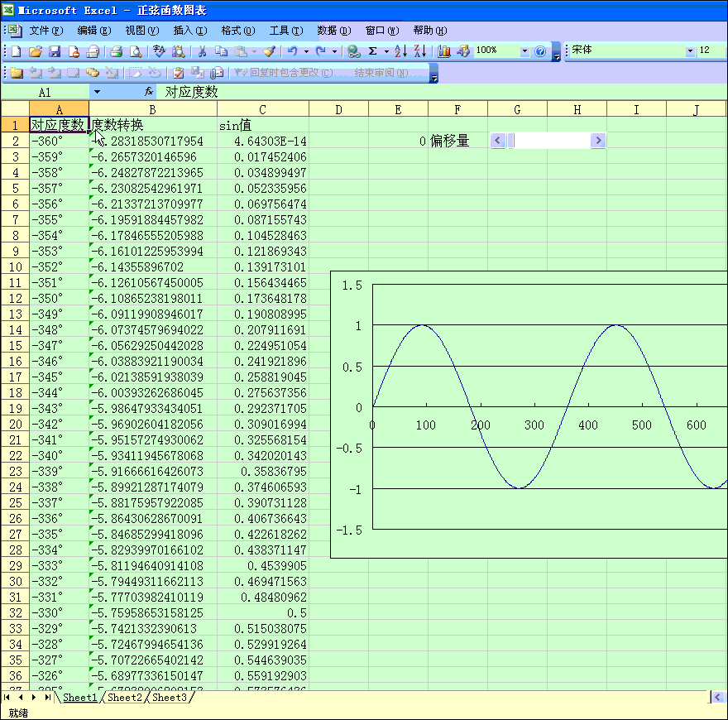
Task: Sort ascending with the A-Z icon
Action: click(400, 51)
